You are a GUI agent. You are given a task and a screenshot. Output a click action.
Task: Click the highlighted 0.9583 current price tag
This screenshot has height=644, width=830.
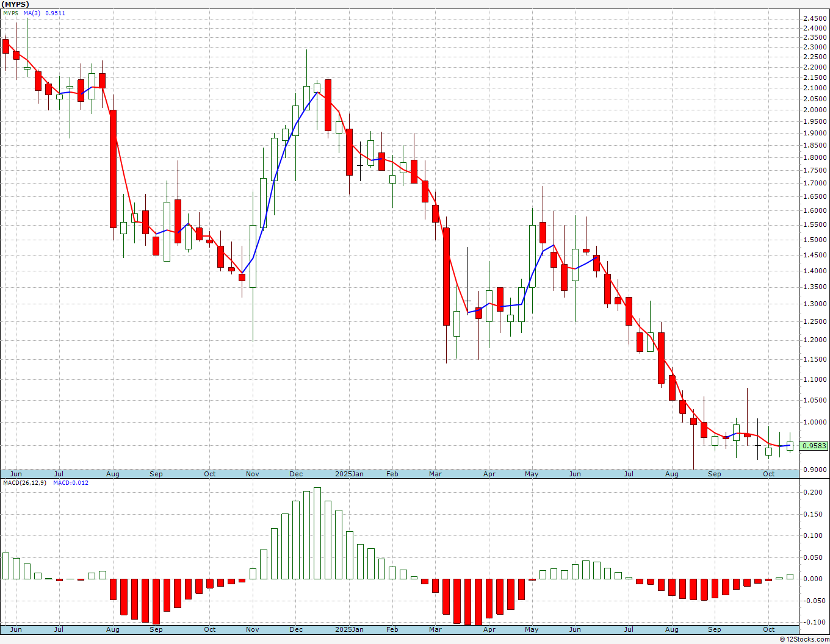(x=815, y=446)
